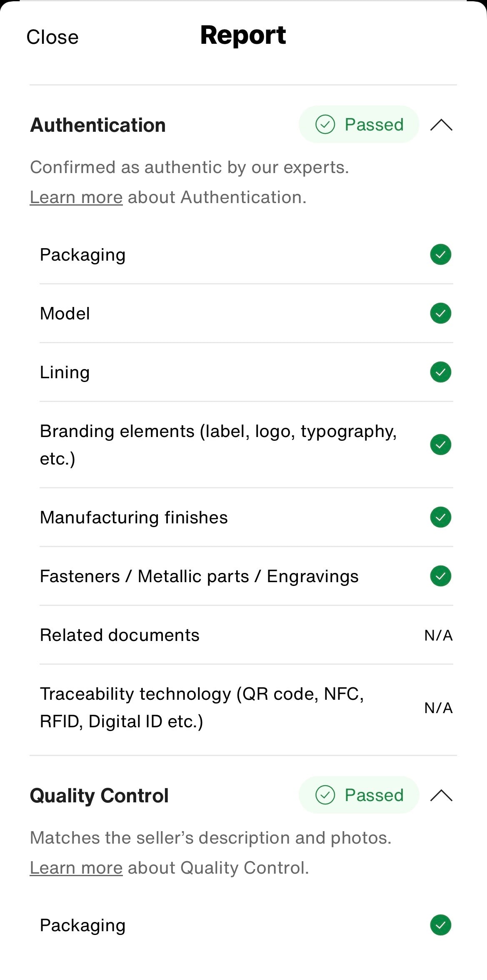Click the Authentication Passed badge
The height and width of the screenshot is (980, 487).
[x=359, y=124]
